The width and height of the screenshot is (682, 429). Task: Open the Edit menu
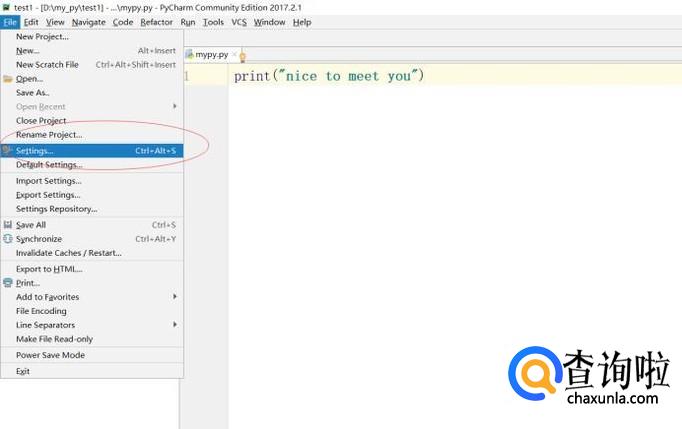pos(31,22)
